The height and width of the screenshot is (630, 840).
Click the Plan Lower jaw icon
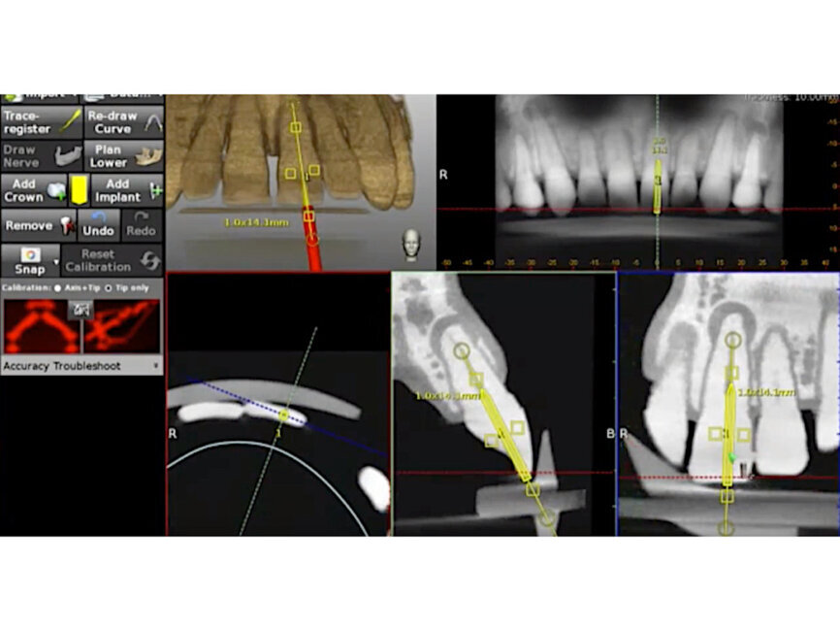pyautogui.click(x=146, y=155)
